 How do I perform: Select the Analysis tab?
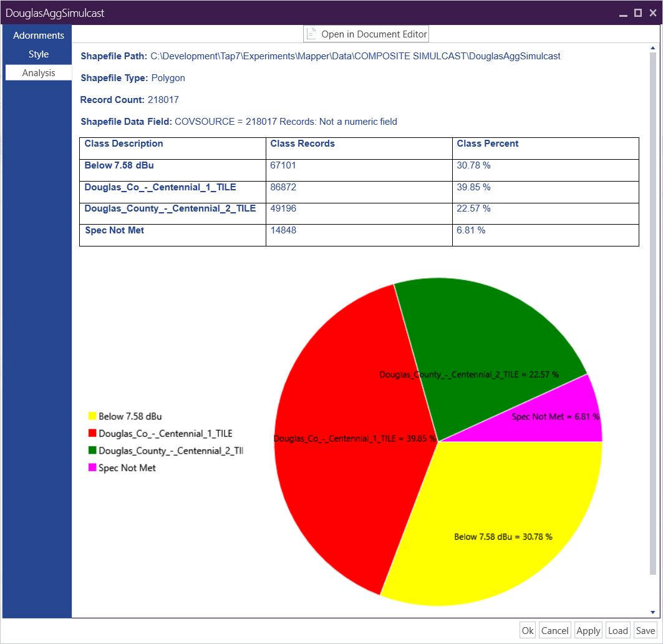pyautogui.click(x=39, y=73)
